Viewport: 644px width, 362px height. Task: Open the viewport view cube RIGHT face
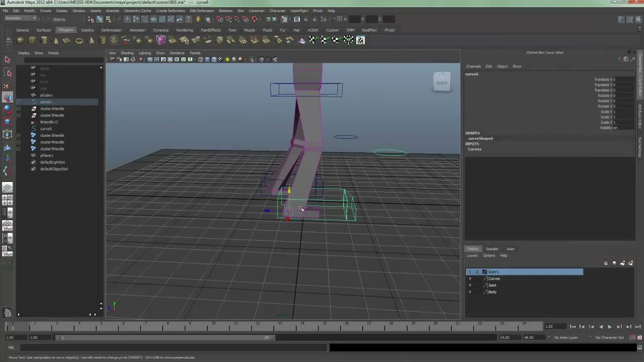(441, 83)
